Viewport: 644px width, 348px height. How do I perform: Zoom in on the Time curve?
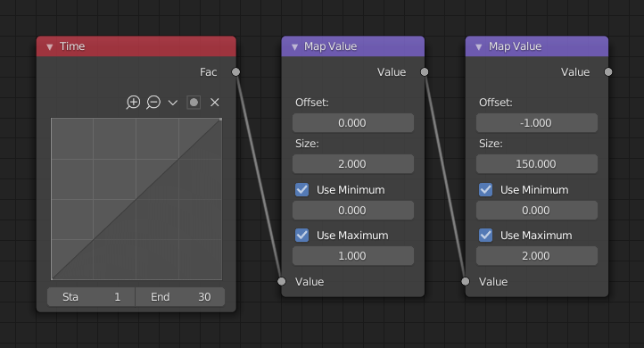point(133,103)
